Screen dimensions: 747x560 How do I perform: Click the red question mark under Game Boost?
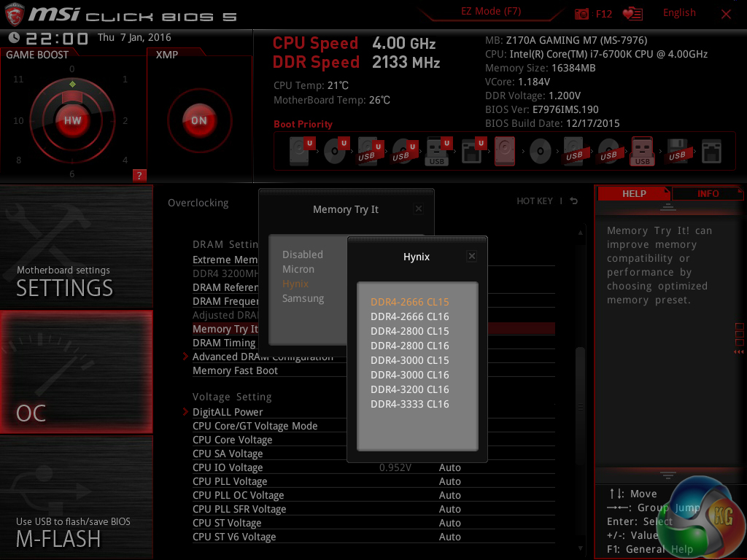139,175
